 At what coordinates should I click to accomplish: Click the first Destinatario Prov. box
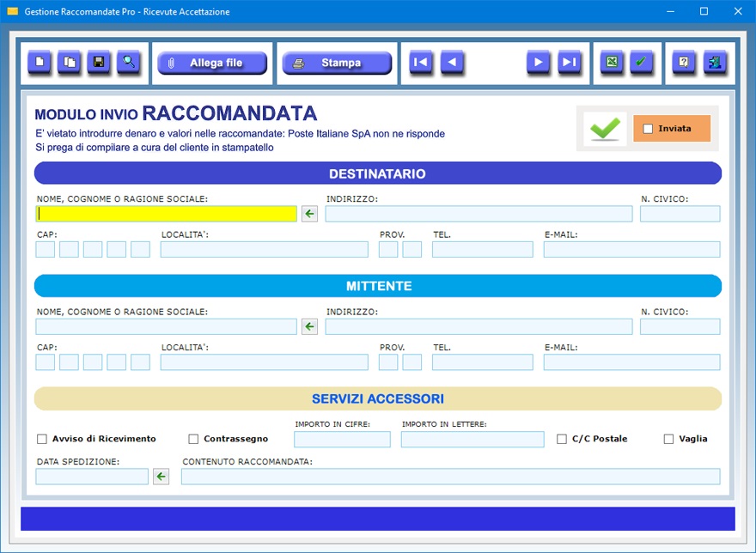click(x=388, y=249)
